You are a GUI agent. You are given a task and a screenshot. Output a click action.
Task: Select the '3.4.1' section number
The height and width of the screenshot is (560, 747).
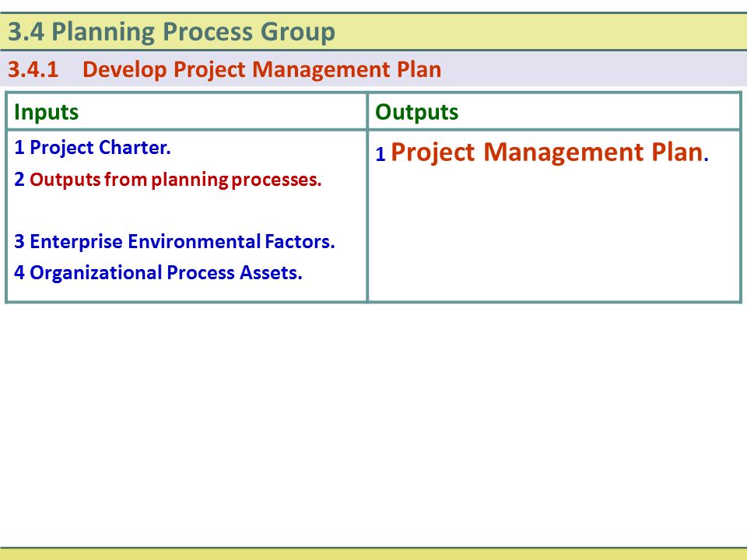pyautogui.click(x=33, y=69)
